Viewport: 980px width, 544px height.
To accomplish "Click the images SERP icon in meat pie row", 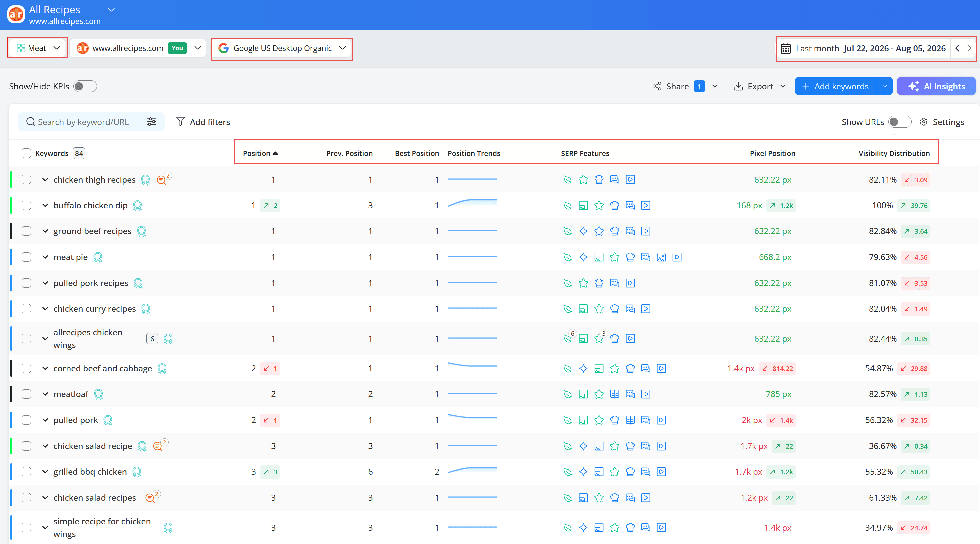I will [x=661, y=257].
